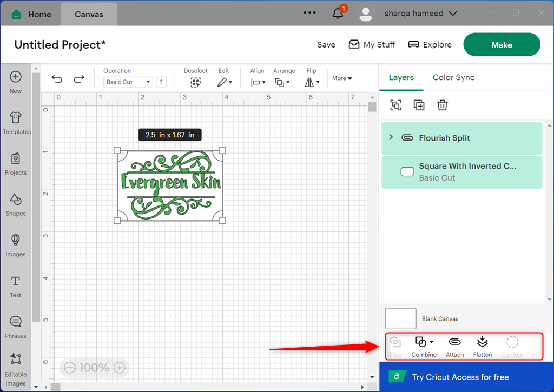Open the Basic Cut operation dropdown

click(128, 82)
